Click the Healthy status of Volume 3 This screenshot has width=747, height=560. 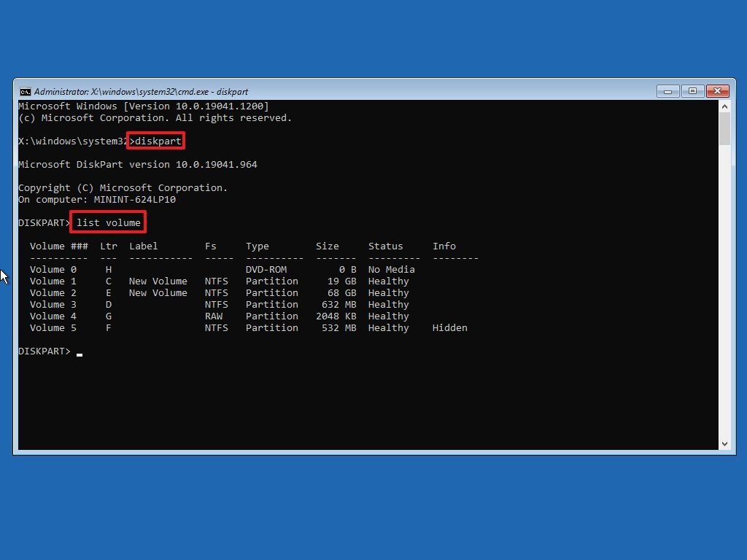(388, 304)
